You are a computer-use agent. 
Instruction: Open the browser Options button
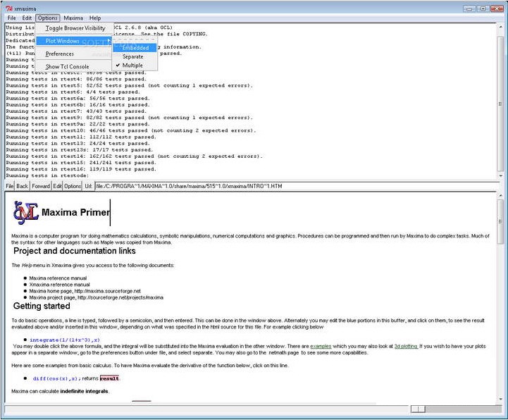pos(73,186)
